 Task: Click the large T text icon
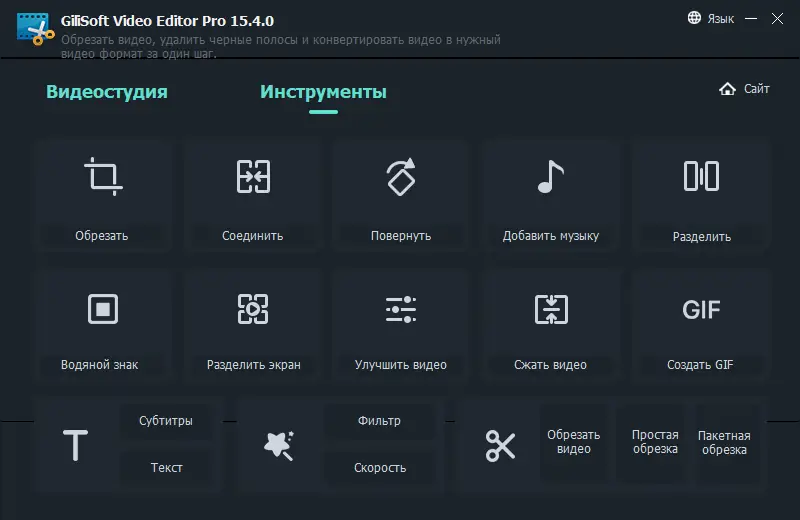(76, 445)
